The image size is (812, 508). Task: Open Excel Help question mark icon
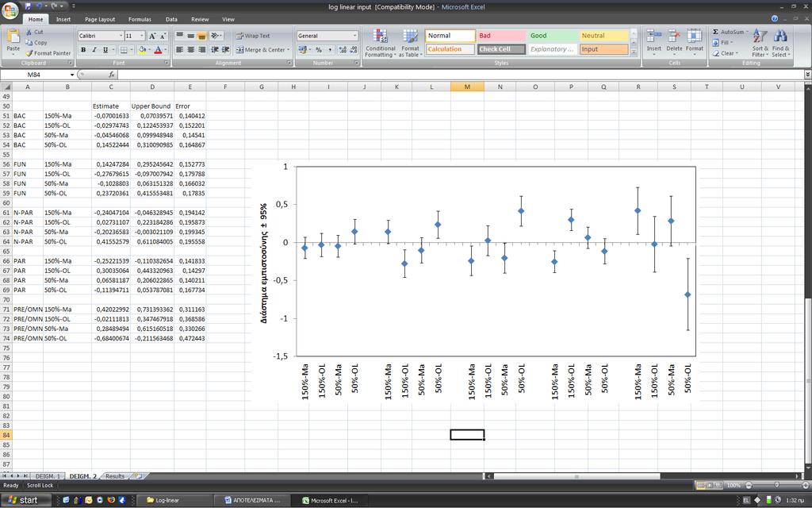tap(775, 19)
